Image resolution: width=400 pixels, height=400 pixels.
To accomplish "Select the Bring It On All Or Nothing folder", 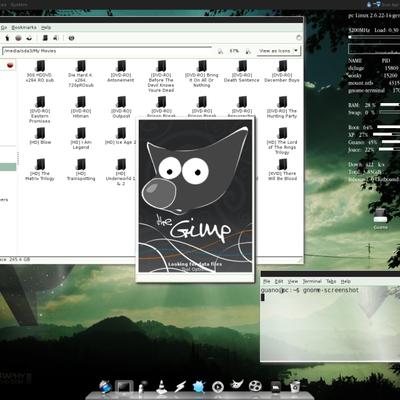I will tap(202, 73).
